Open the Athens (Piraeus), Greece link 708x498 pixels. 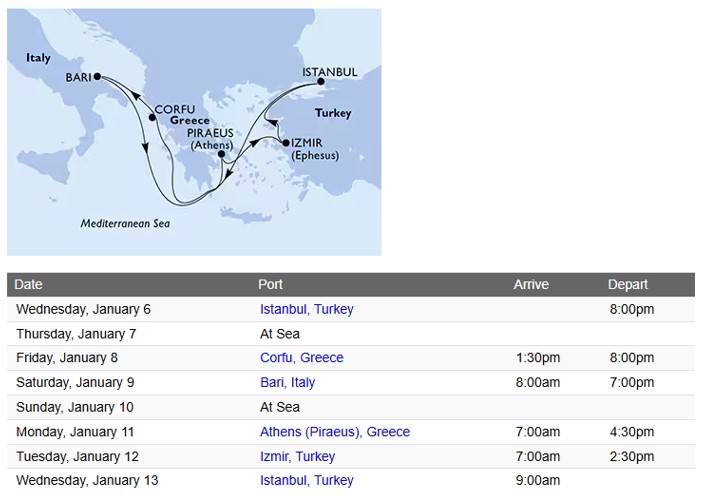click(x=334, y=432)
